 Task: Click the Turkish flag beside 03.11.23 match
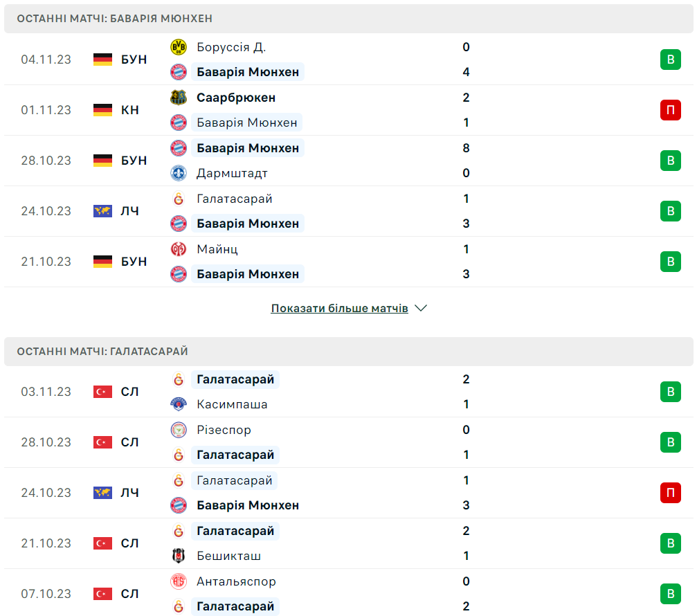pyautogui.click(x=102, y=392)
